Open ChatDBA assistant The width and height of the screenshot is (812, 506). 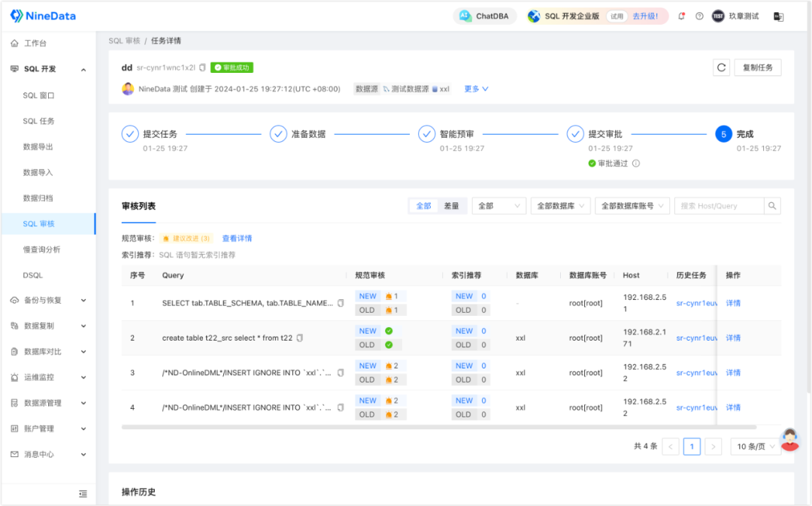point(484,16)
